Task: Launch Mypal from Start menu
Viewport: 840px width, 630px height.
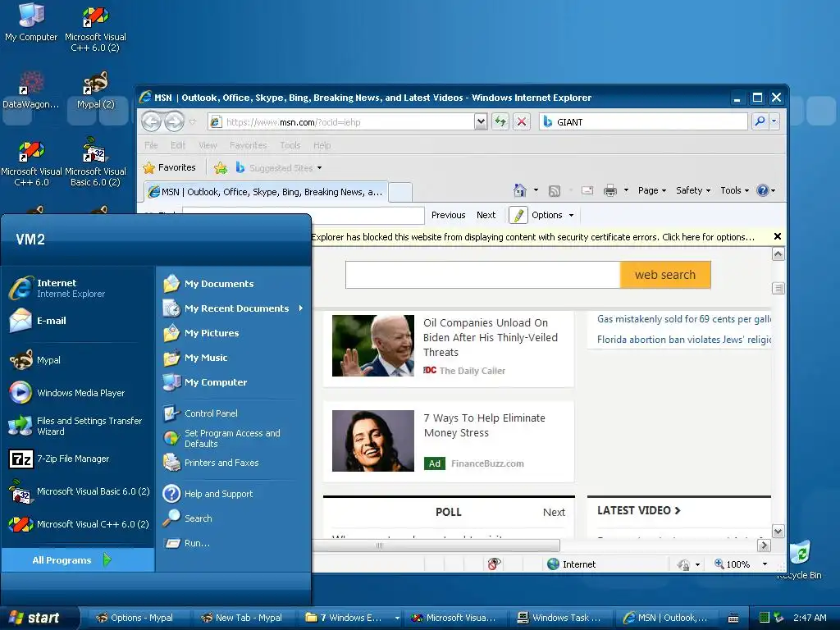Action: click(78, 360)
